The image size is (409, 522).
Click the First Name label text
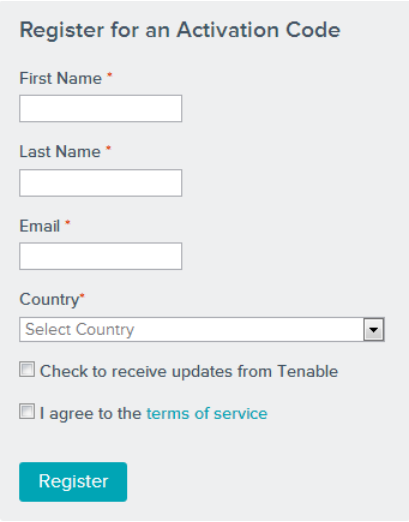61,78
